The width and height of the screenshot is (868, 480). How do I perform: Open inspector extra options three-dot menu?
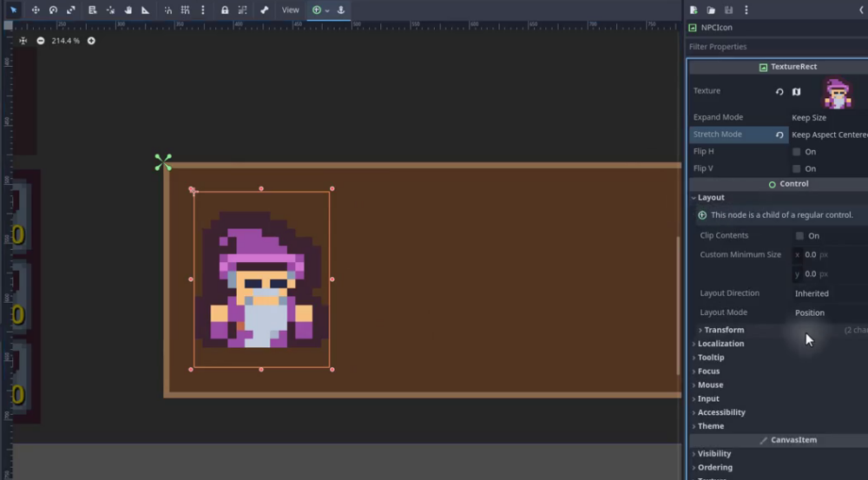(746, 10)
